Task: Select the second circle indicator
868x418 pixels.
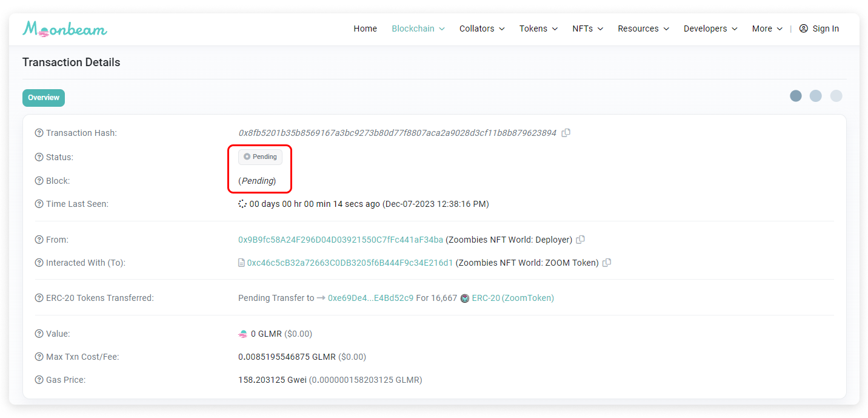Action: click(816, 96)
